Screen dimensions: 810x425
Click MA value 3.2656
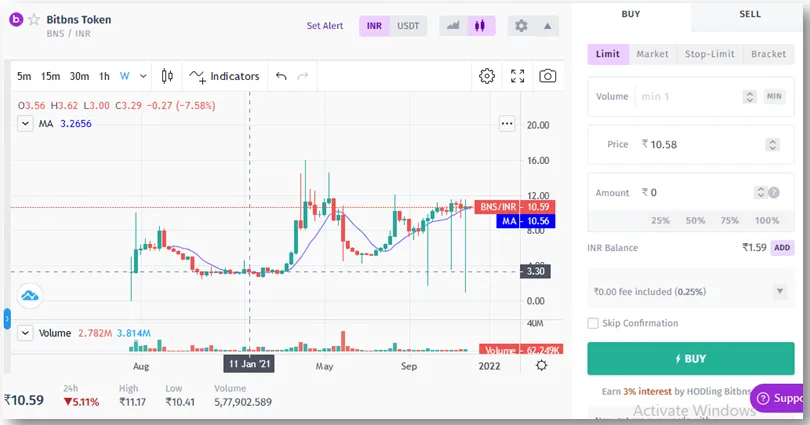[75, 123]
